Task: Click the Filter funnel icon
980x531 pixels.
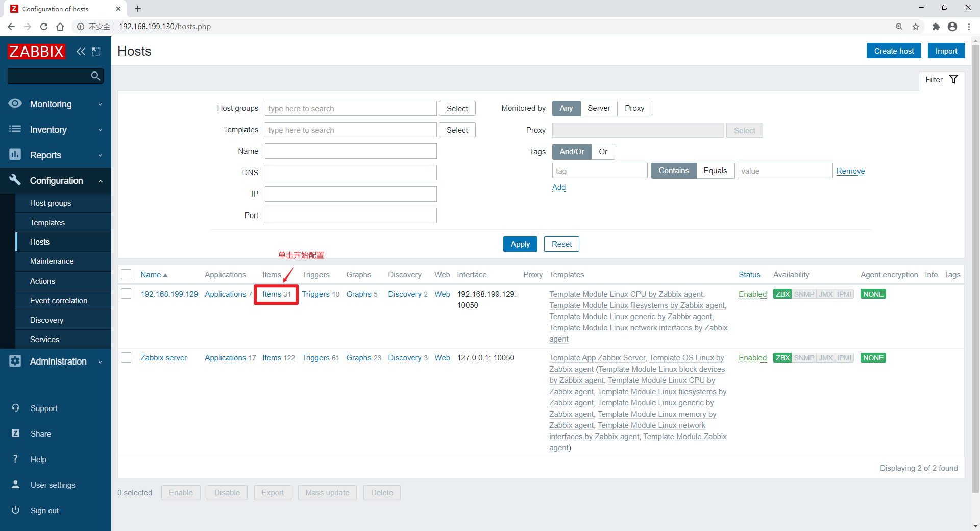Action: click(x=953, y=79)
